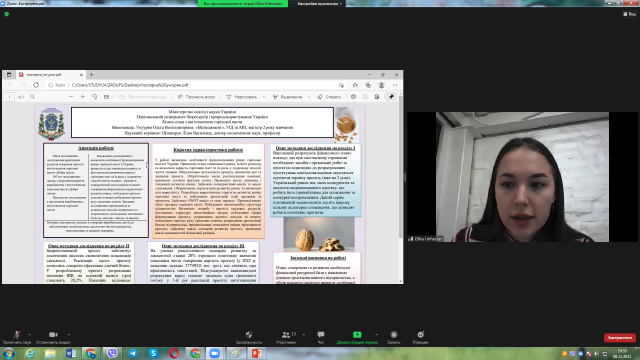Go back in the shared browser
Screen dimensions: 640x360
click(10, 85)
